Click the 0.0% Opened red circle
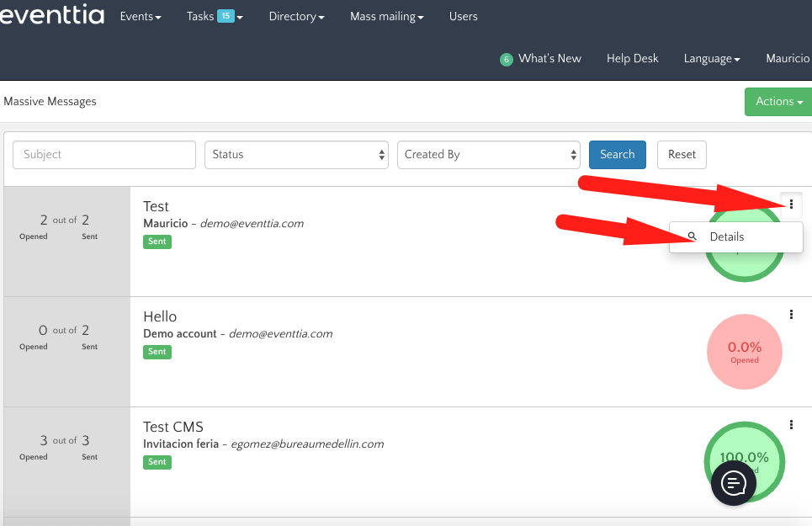 (745, 352)
